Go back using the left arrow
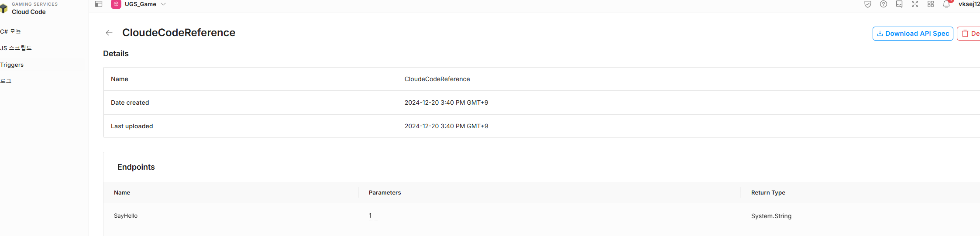This screenshot has height=236, width=980. (109, 33)
